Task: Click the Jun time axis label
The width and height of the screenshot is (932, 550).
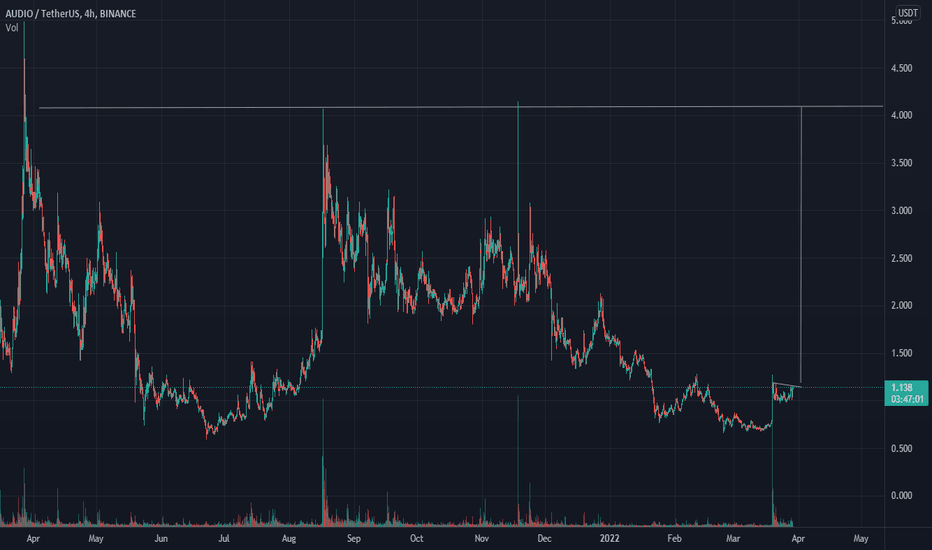Action: 160,539
